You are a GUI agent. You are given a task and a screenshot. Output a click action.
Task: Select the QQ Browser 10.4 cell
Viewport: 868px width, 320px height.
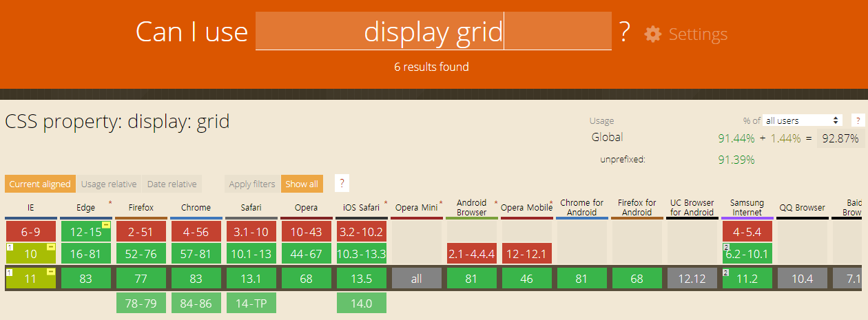(803, 279)
